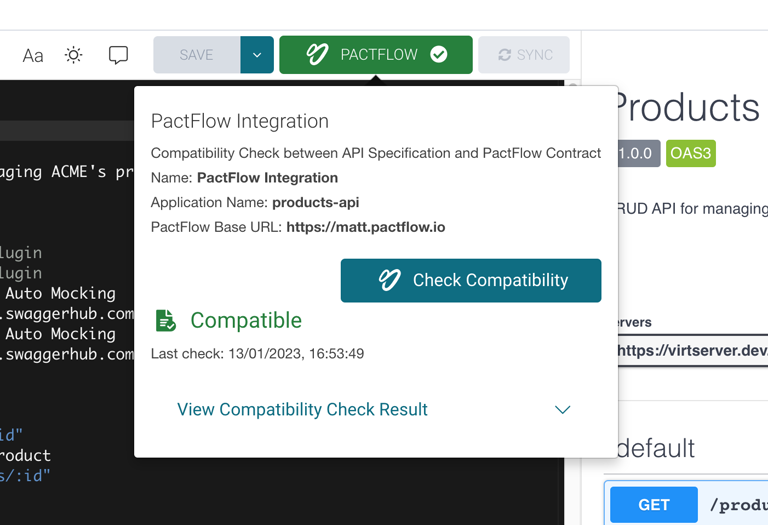
Task: Click the View Compatibility Check Result link
Action: pyautogui.click(x=302, y=410)
